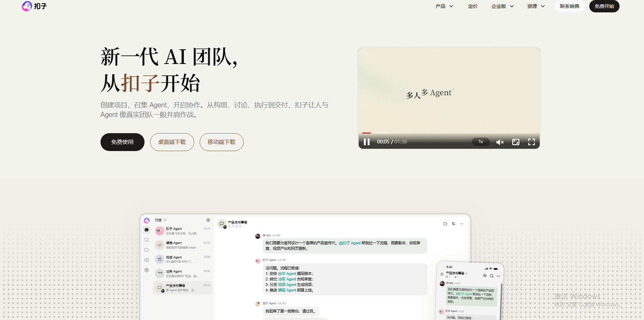Viewport: 644px width, 320px height.
Task: Click the 免费使用 button
Action: [123, 142]
